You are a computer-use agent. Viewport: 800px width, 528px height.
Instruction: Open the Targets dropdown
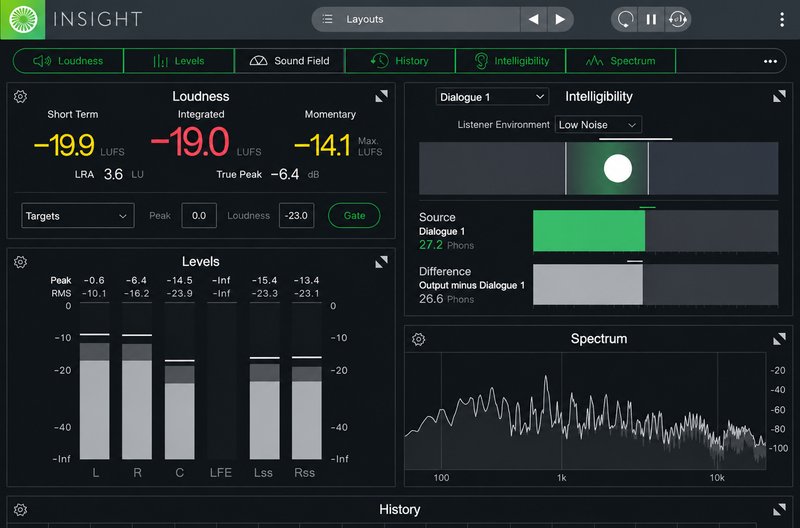coord(78,216)
